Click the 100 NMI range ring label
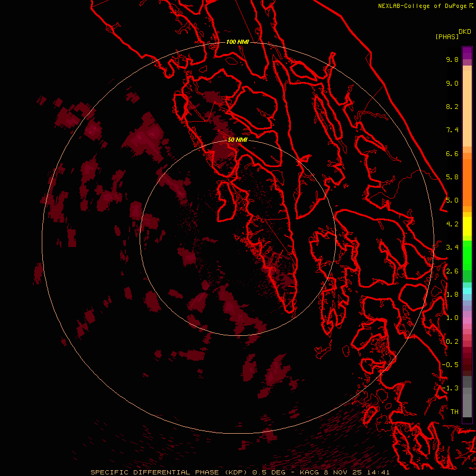Screen dimensions: 476x476 [237, 42]
